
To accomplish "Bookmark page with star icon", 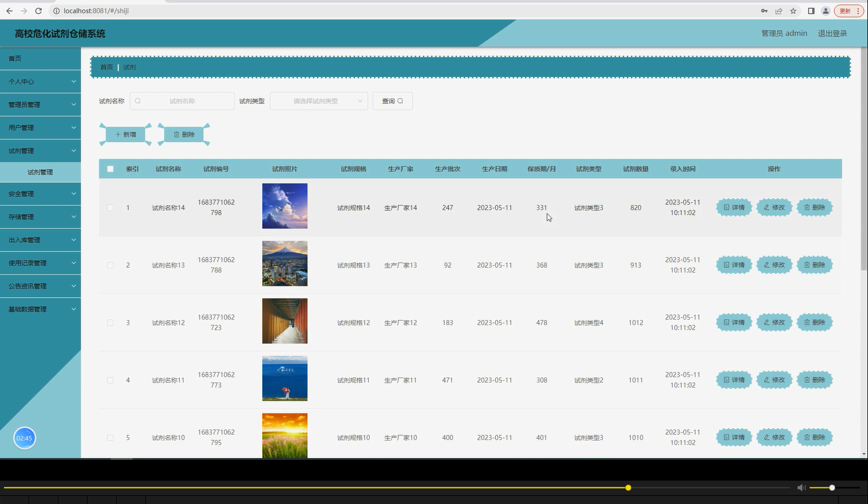I will tap(793, 11).
